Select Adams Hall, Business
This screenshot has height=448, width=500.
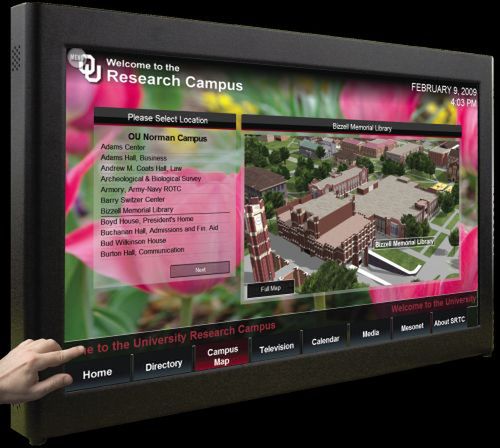(134, 158)
